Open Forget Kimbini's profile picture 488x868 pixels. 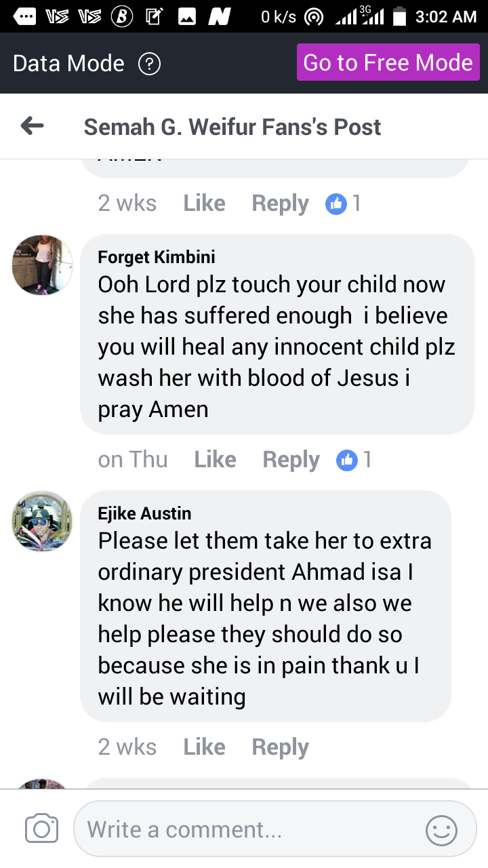click(42, 265)
